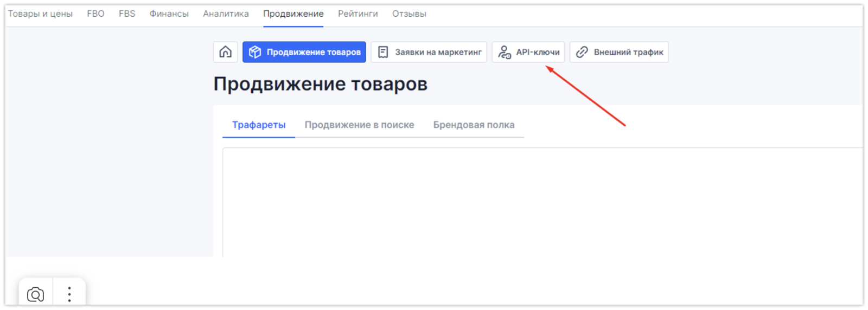868x310 pixels.
Task: Open the screenshot camera tool
Action: [36, 294]
